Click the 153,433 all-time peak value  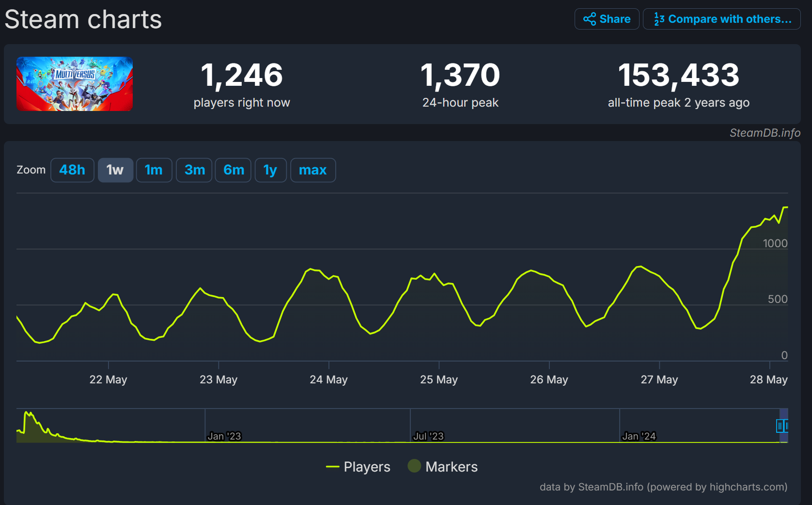pyautogui.click(x=679, y=75)
